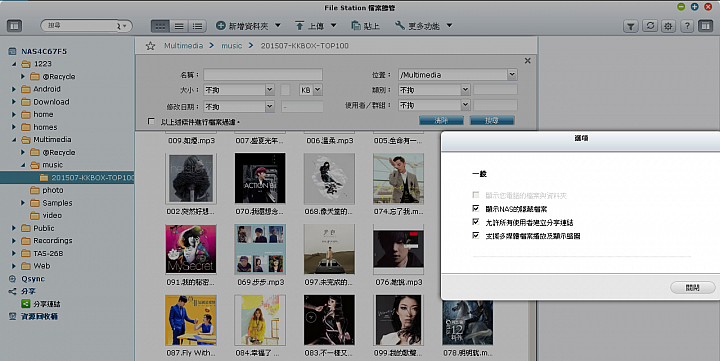The image size is (720, 361).
Task: Expand the Public folder
Action: [14, 228]
